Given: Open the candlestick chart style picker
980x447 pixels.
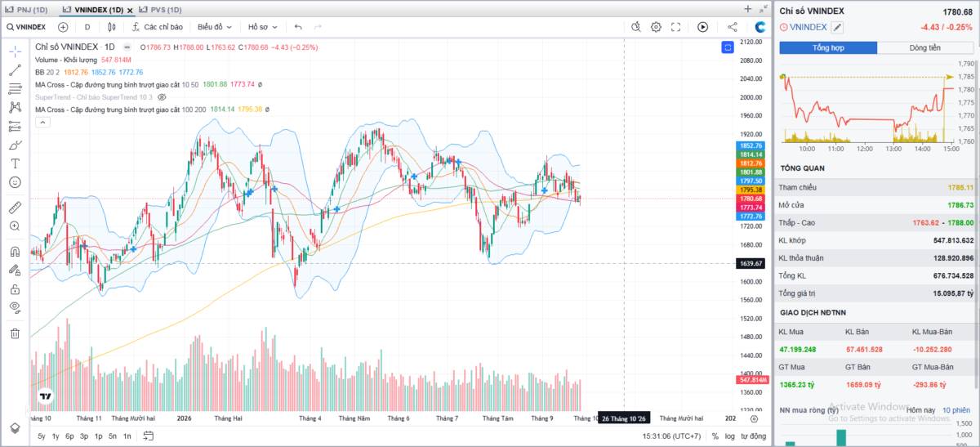Looking at the screenshot, I should point(112,27).
